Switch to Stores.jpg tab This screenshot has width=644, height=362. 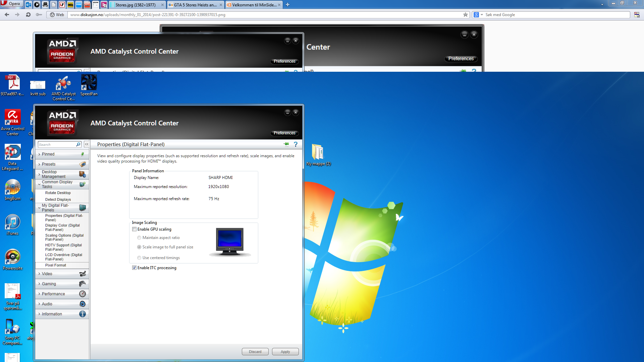[x=137, y=5]
